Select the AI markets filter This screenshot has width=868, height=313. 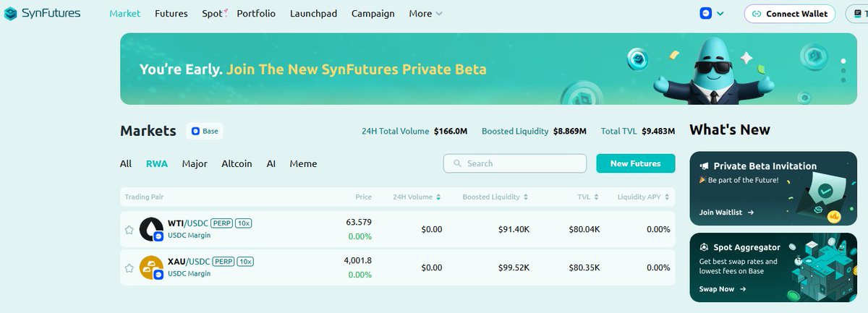271,164
